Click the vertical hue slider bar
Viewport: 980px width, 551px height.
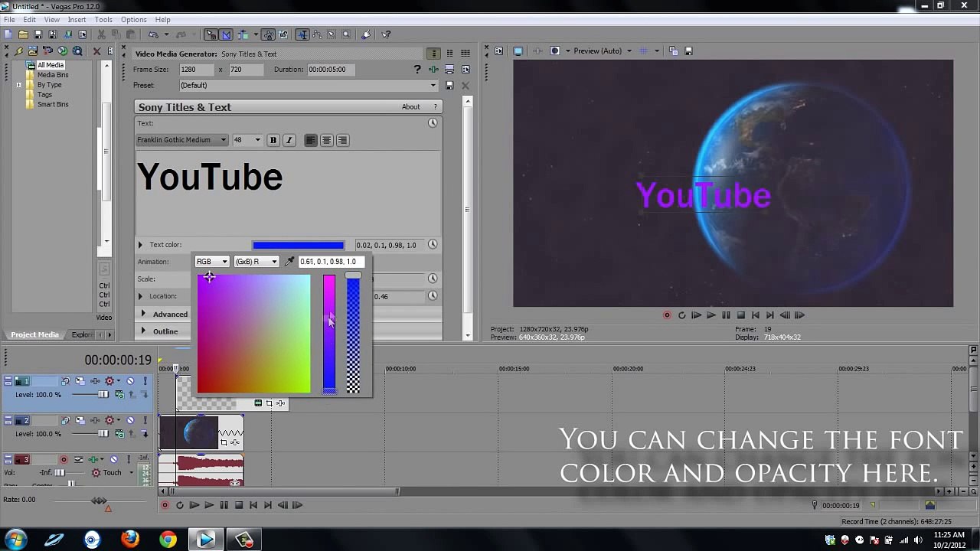(329, 334)
